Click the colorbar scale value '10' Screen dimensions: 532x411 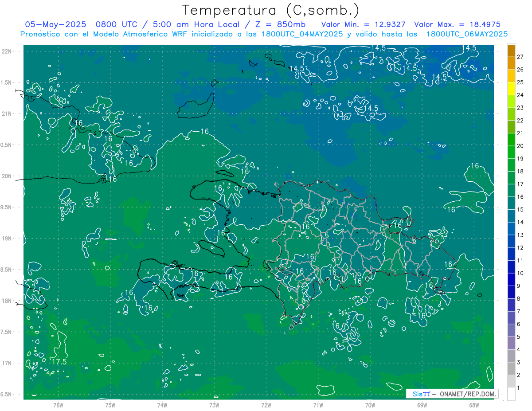coord(520,273)
